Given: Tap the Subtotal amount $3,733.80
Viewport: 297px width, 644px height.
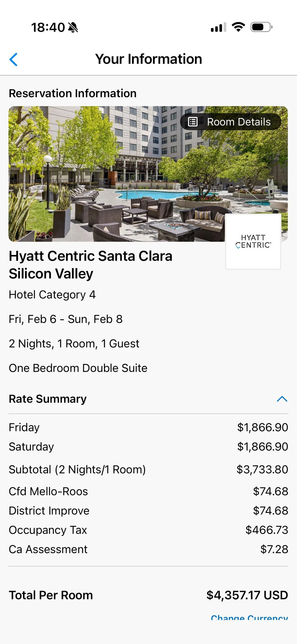Looking at the screenshot, I should tap(262, 470).
